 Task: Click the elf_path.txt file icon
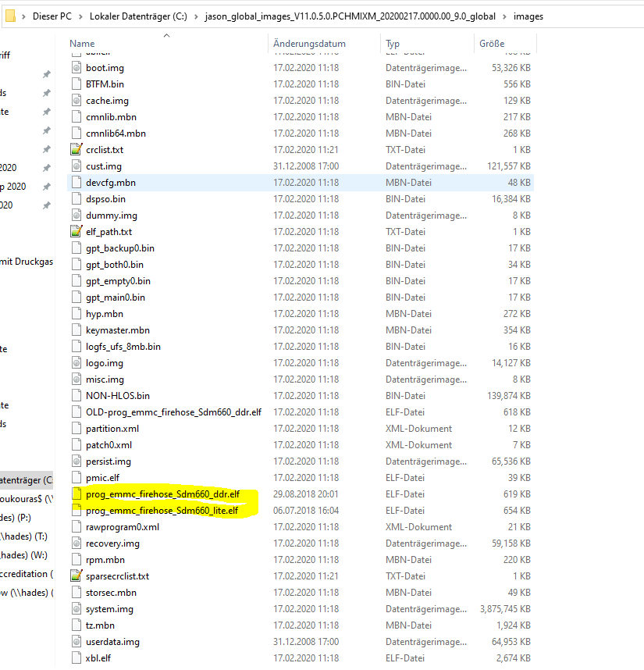click(76, 231)
